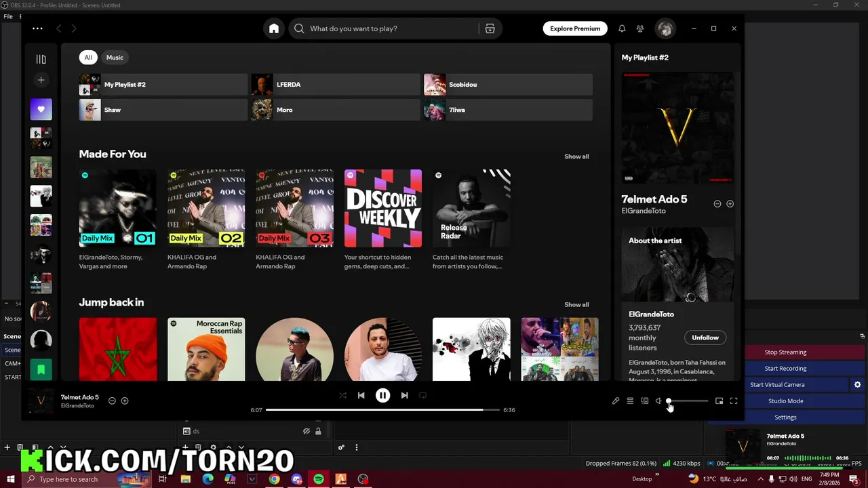This screenshot has width=868, height=488.
Task: Open OBS audio mixer advanced gears icon
Action: [341, 447]
